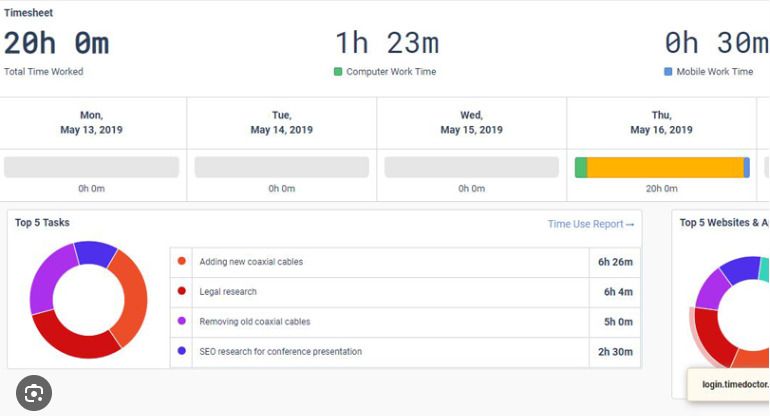The image size is (770, 416).
Task: Click the green Computer Work Time legend square
Action: click(338, 72)
